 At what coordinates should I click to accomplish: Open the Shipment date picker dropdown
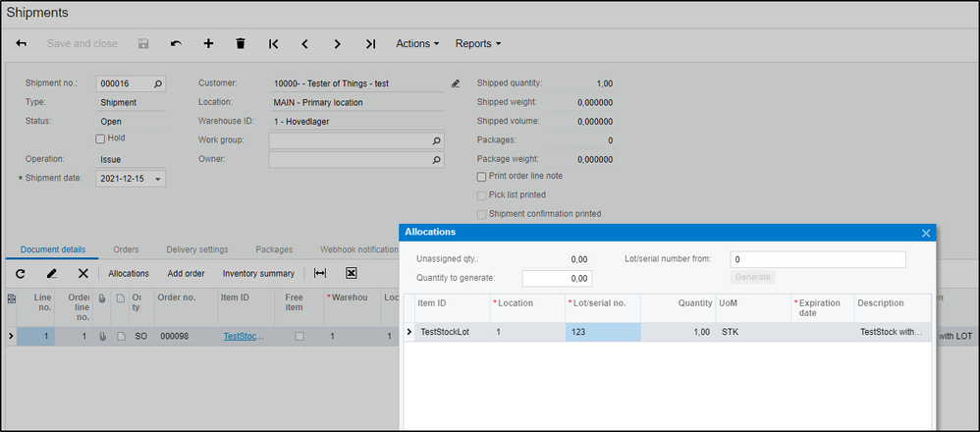pyautogui.click(x=159, y=179)
